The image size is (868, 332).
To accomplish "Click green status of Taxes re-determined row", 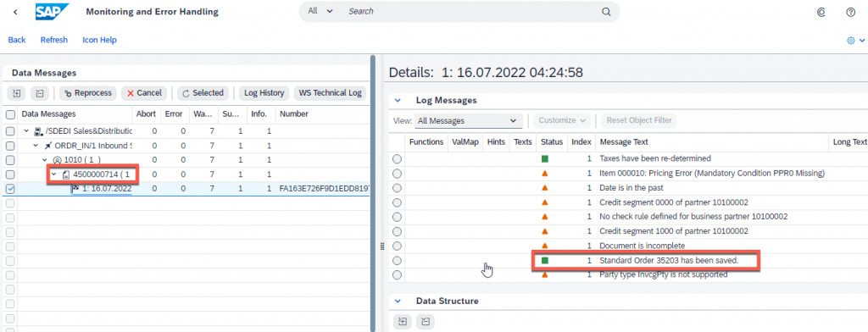I will click(545, 159).
